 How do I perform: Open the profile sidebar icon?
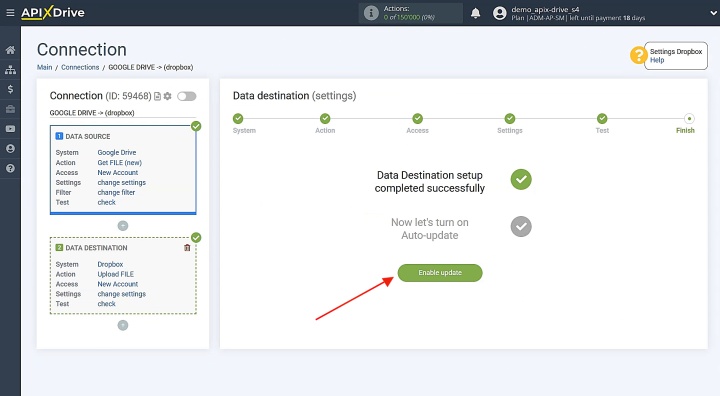[10, 148]
